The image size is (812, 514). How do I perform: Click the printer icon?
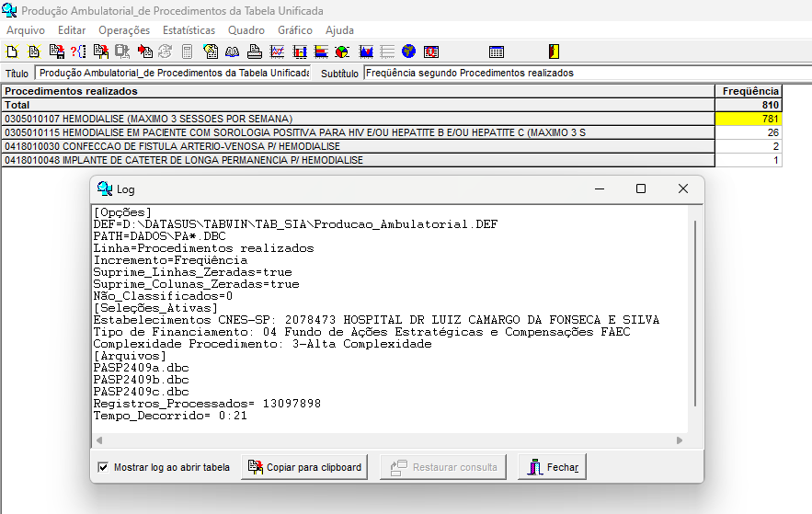point(255,51)
